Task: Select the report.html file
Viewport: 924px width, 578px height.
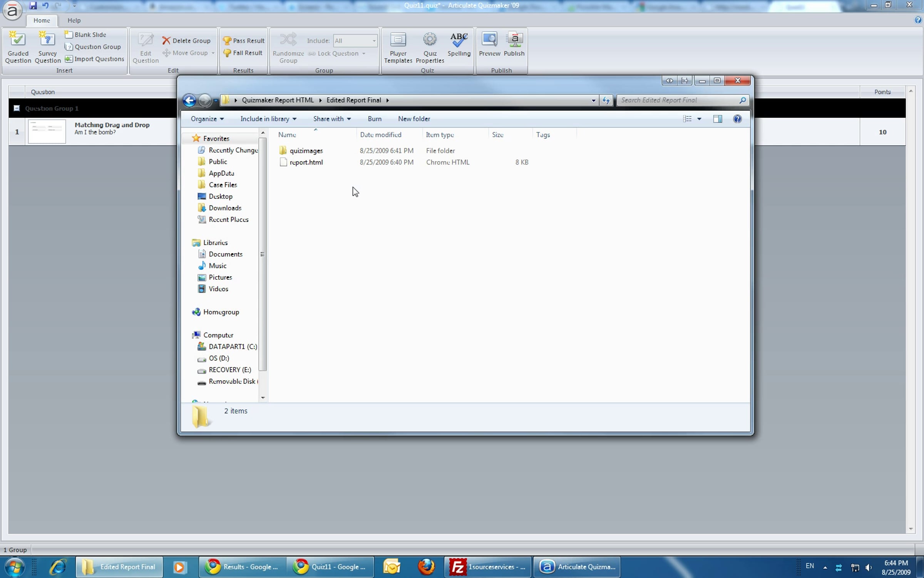Action: 306,162
